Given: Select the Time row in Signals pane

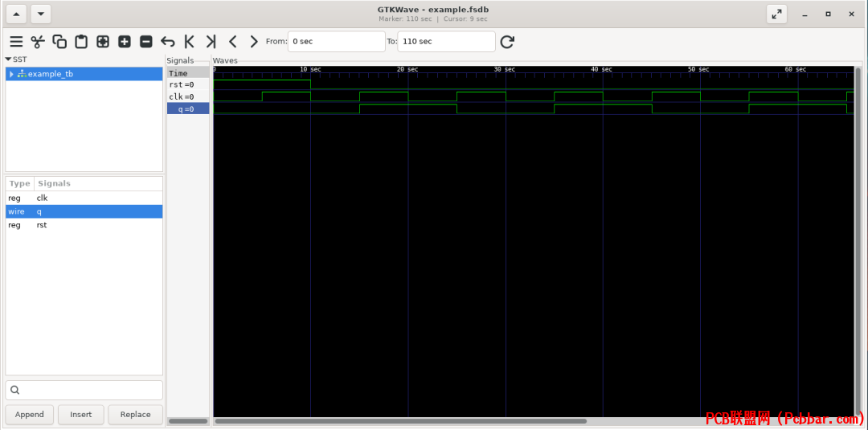Looking at the screenshot, I should 188,73.
